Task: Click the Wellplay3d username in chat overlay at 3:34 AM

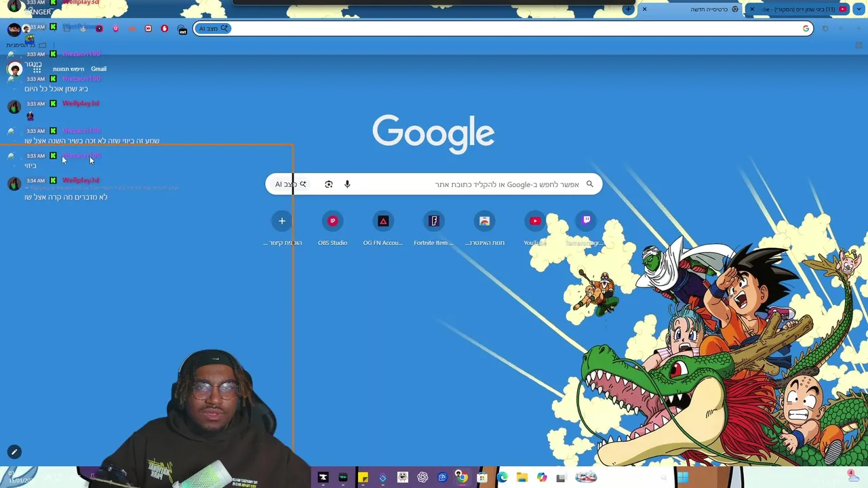Action: (81, 180)
